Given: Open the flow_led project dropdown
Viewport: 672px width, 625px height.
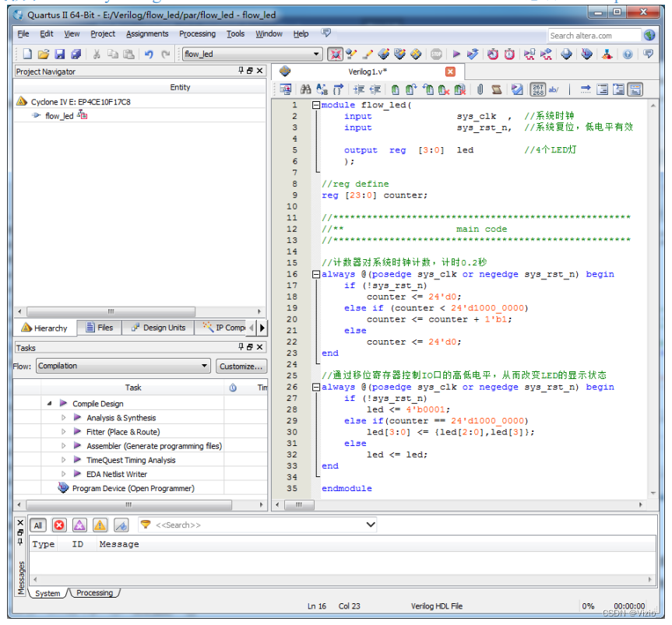Looking at the screenshot, I should pyautogui.click(x=316, y=54).
